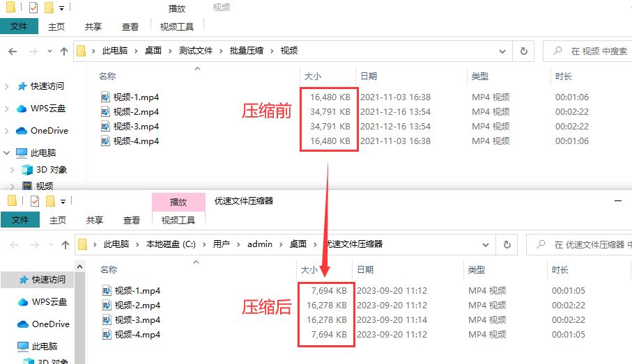The height and width of the screenshot is (364, 632).
Task: Open the recent locations dropdown in the top window
Action: point(49,51)
